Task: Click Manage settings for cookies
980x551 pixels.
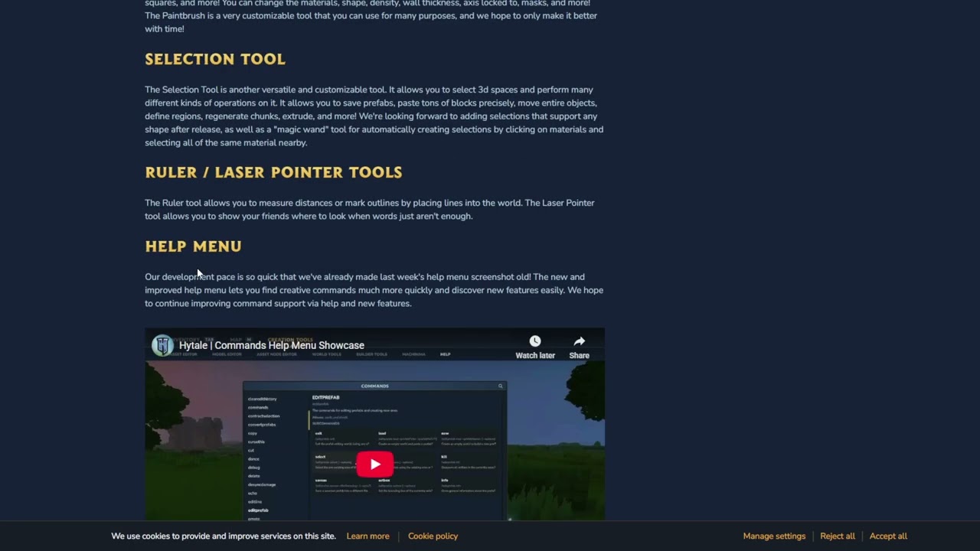Action: point(774,536)
